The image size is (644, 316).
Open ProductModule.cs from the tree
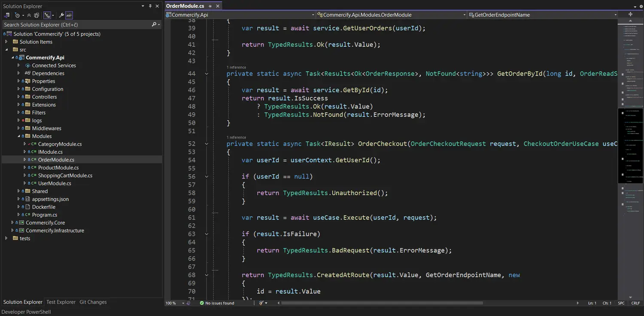58,168
